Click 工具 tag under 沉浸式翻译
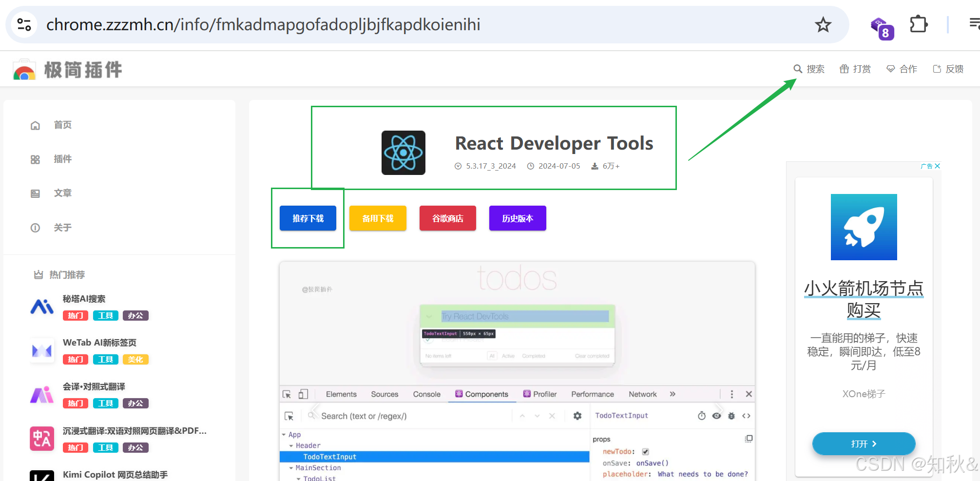 click(x=106, y=448)
